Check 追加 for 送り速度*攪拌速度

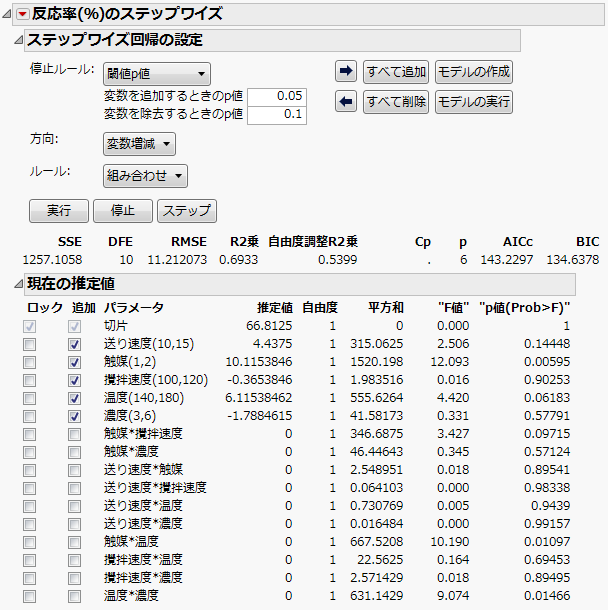click(x=74, y=488)
